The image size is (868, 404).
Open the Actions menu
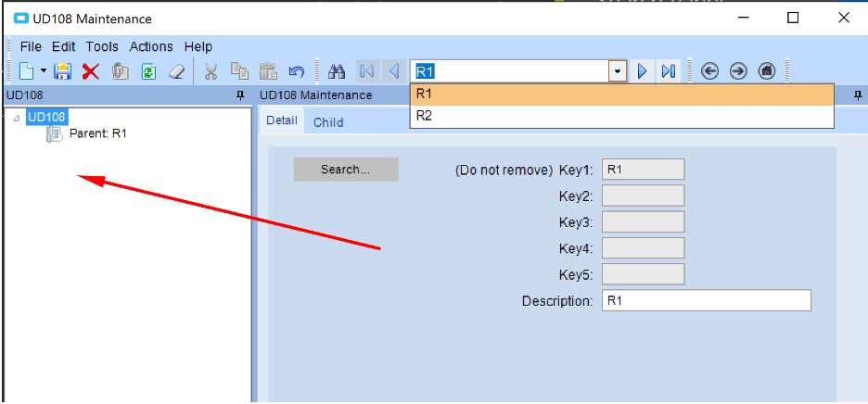151,46
